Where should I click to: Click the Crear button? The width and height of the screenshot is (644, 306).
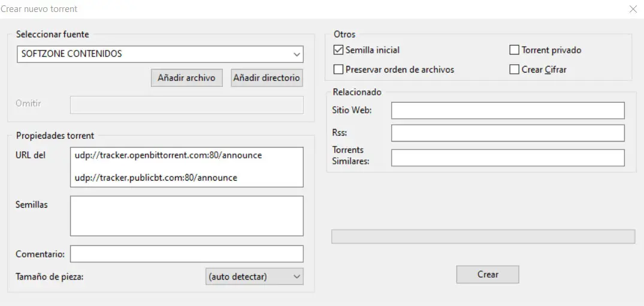[488, 274]
